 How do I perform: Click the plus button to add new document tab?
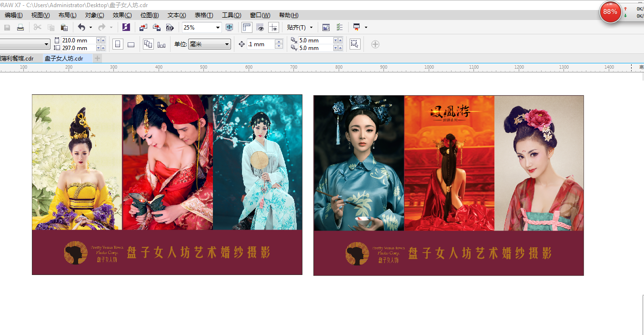coord(98,58)
